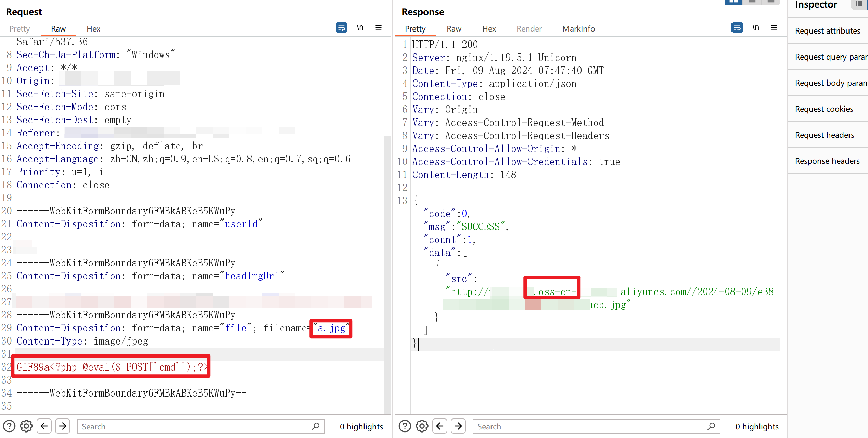Image resolution: width=868 pixels, height=438 pixels.
Task: Click "Priority: u=1, i" request header
Action: point(60,172)
